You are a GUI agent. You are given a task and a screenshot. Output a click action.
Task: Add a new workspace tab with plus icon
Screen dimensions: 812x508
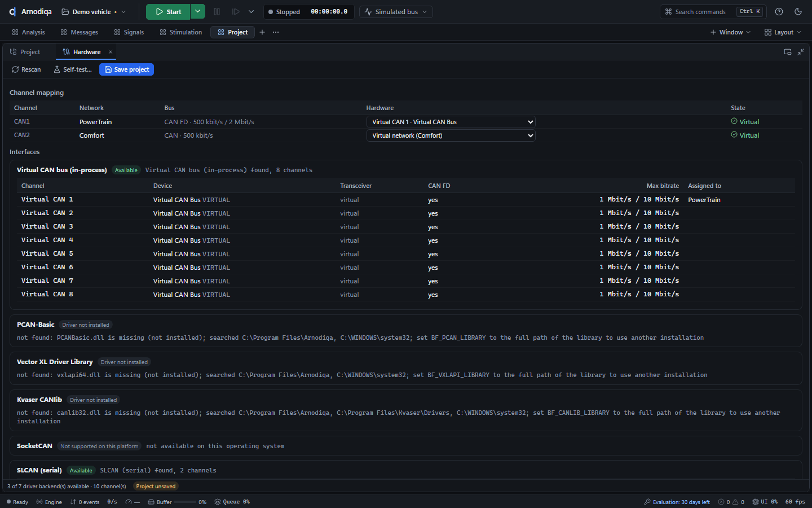click(262, 32)
